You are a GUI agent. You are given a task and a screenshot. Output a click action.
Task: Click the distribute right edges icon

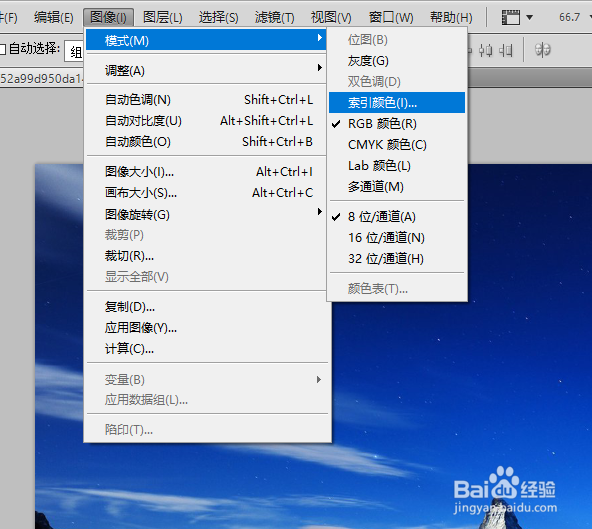506,50
